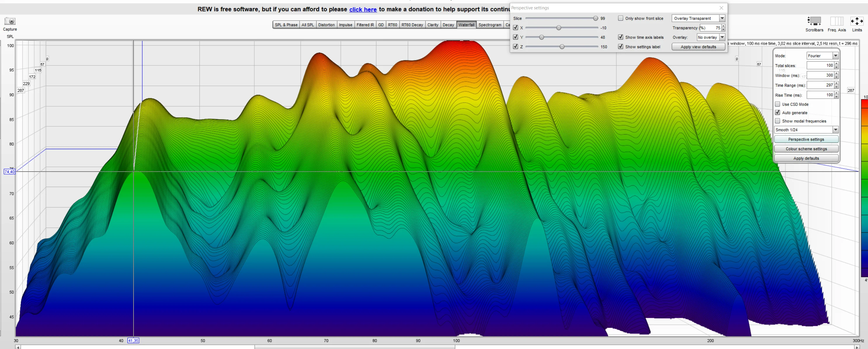868x349 pixels.
Task: Enable Use CSD Mode checkbox
Action: (x=778, y=104)
